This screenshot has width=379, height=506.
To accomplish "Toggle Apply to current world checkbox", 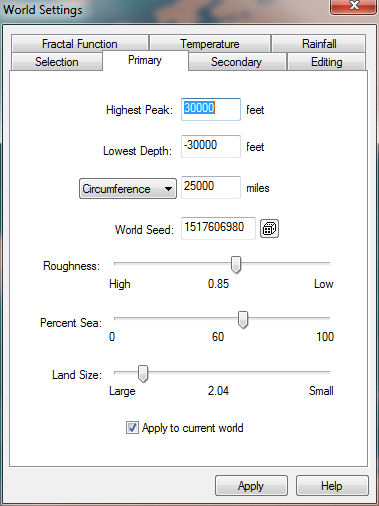I will coord(132,428).
